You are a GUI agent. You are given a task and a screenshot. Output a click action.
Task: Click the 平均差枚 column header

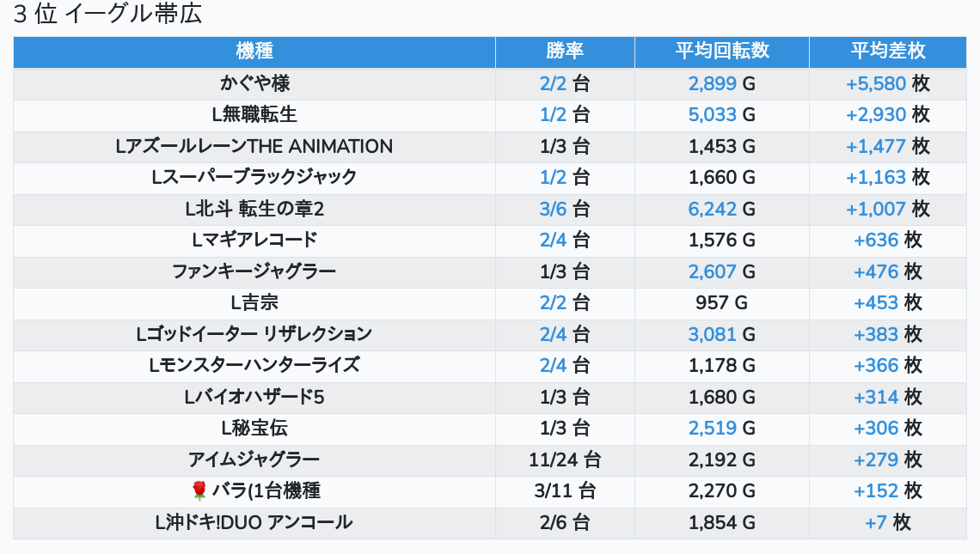click(887, 52)
